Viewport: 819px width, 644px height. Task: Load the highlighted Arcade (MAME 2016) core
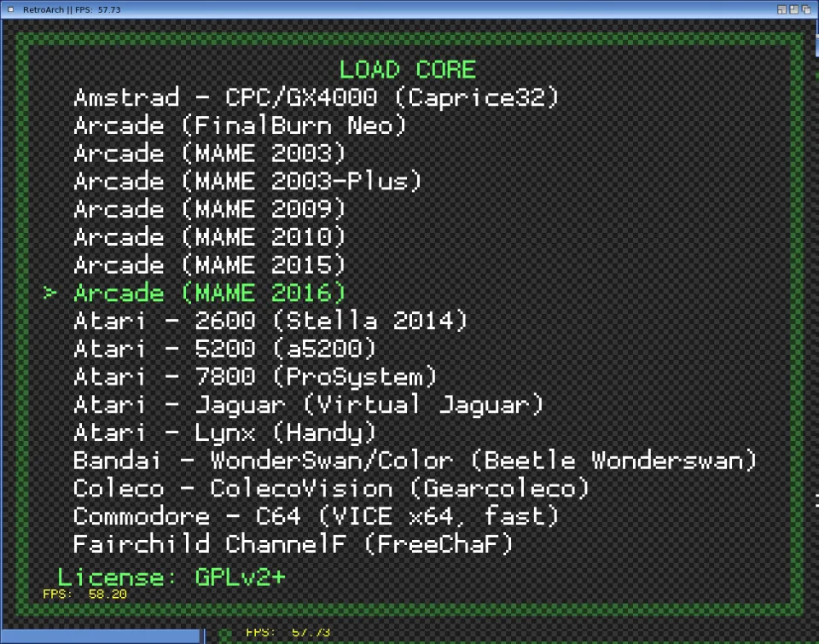tap(209, 293)
